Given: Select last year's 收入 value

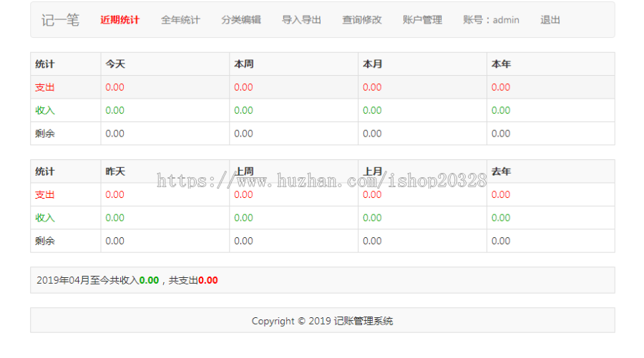Looking at the screenshot, I should [501, 218].
